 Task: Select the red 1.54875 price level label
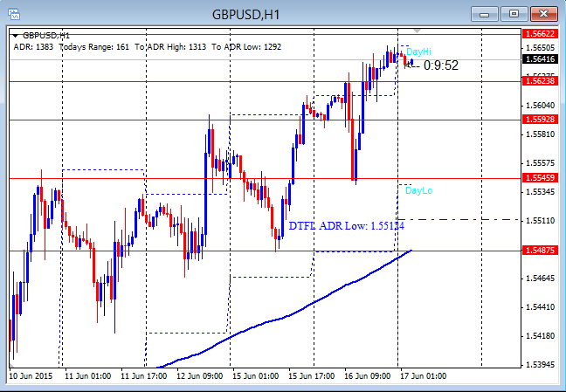point(540,251)
